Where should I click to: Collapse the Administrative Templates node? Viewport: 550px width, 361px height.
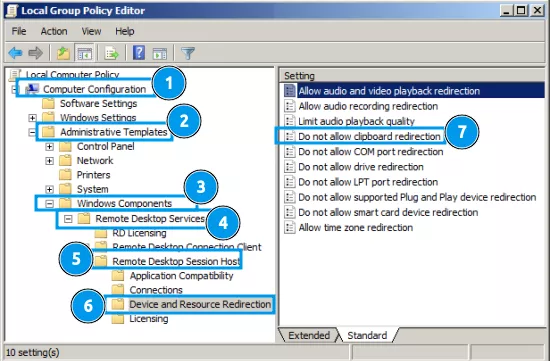pyautogui.click(x=32, y=132)
